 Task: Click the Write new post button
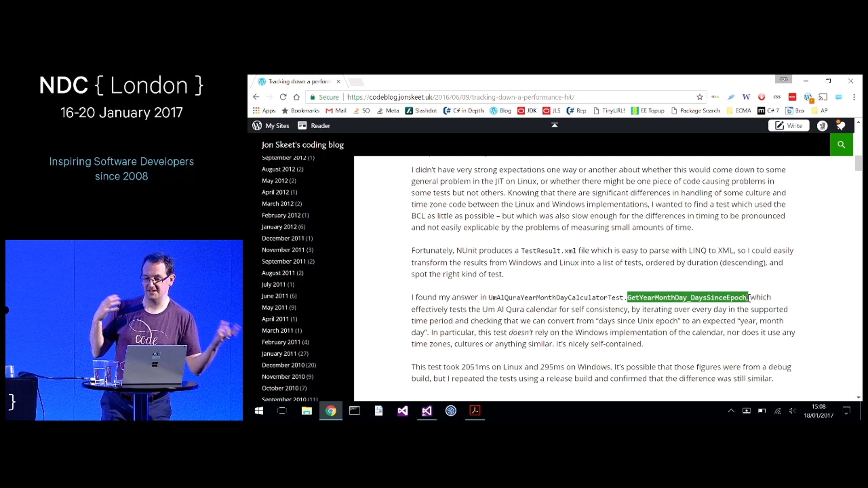click(x=789, y=125)
